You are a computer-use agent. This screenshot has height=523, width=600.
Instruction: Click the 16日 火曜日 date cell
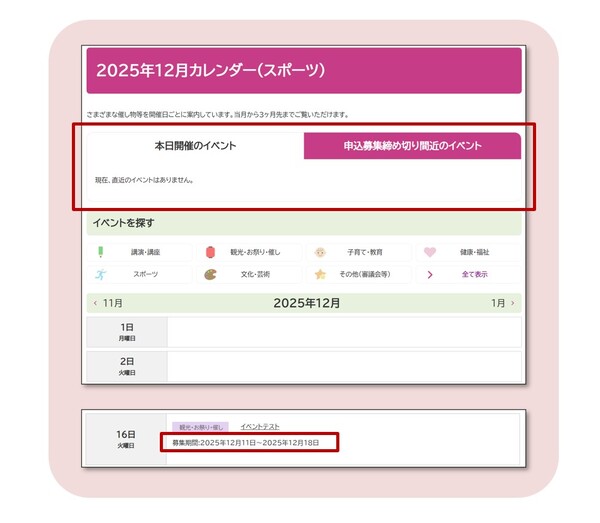(125, 439)
